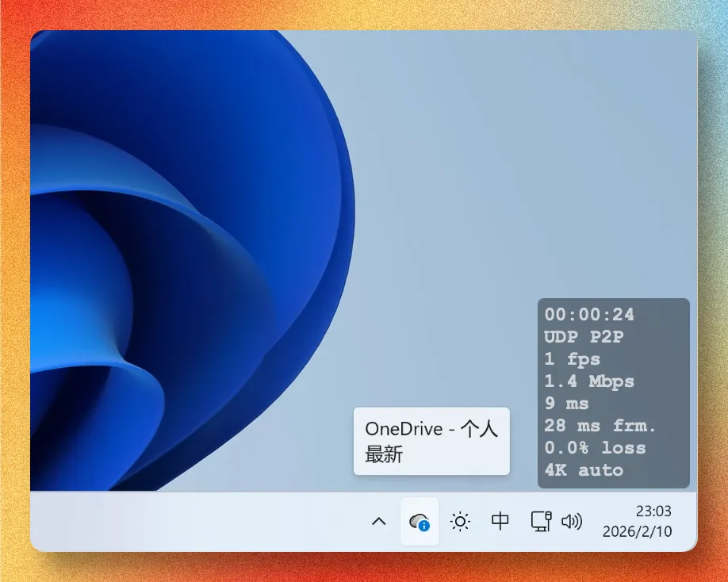Click the 4K auto resolution line
The image size is (728, 582).
pos(584,470)
